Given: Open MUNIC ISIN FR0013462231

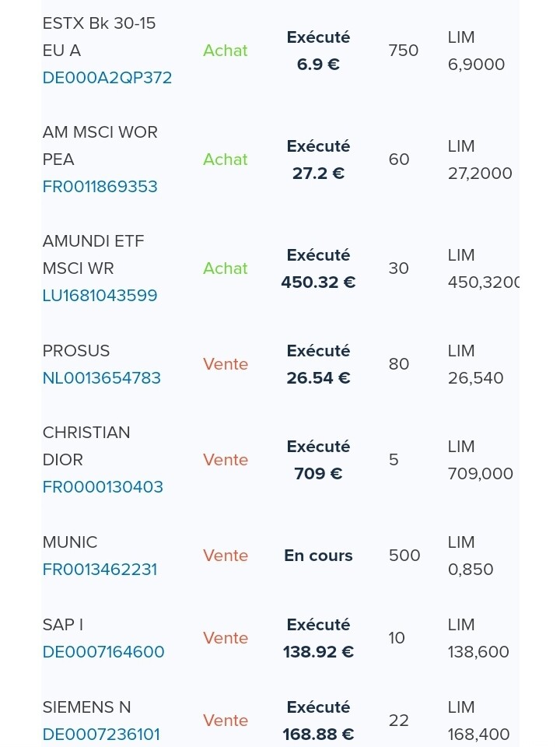Looking at the screenshot, I should click(x=100, y=570).
